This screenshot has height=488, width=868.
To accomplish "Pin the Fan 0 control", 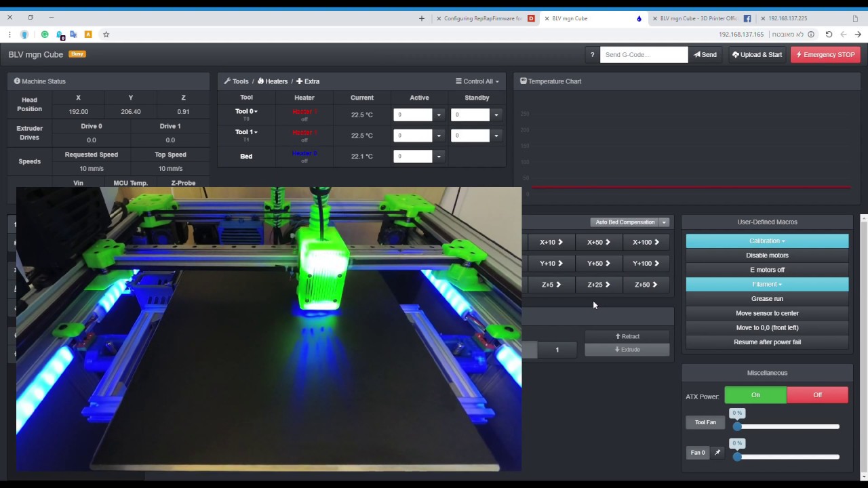I will [717, 452].
